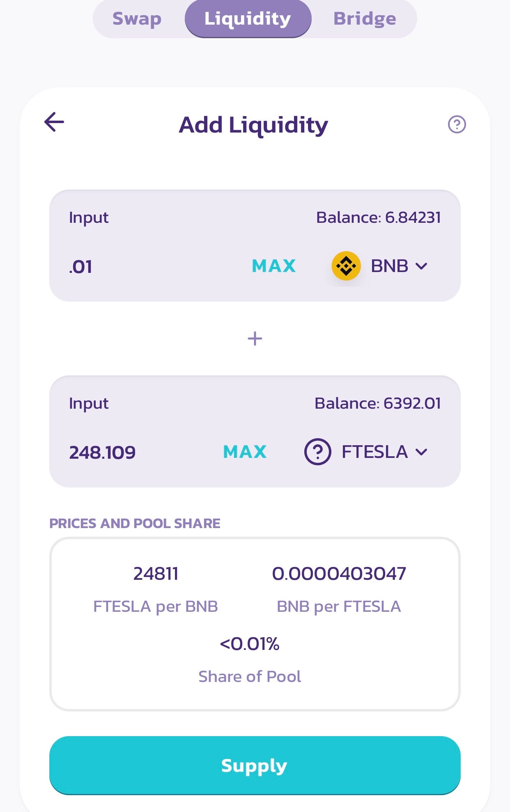Click the BNB coin logo icon
Screen dimensions: 510x812
346,266
